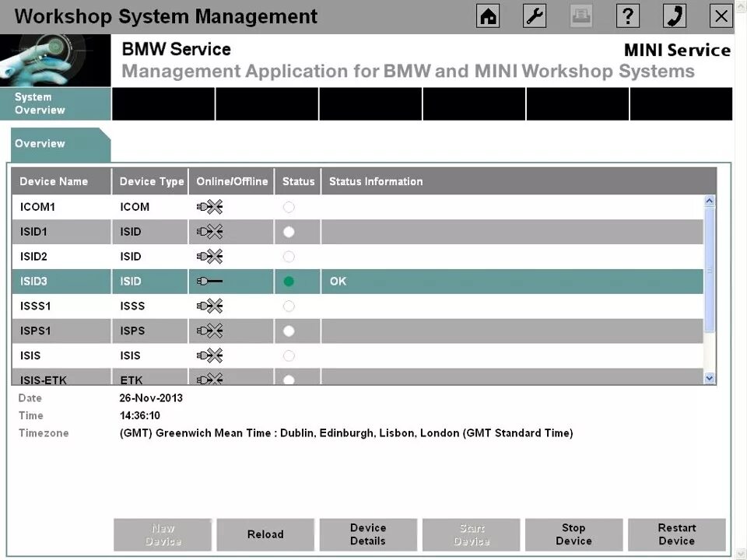Viewport: 747px width, 560px height.
Task: Select the ISID3 device name
Action: pos(33,282)
